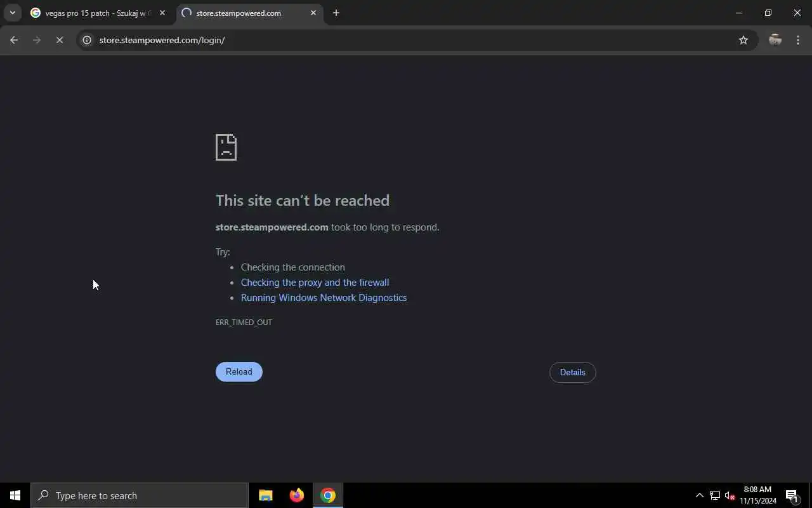Expand the tab search dropdown arrow
Viewport: 812px width, 508px height.
pyautogui.click(x=12, y=13)
